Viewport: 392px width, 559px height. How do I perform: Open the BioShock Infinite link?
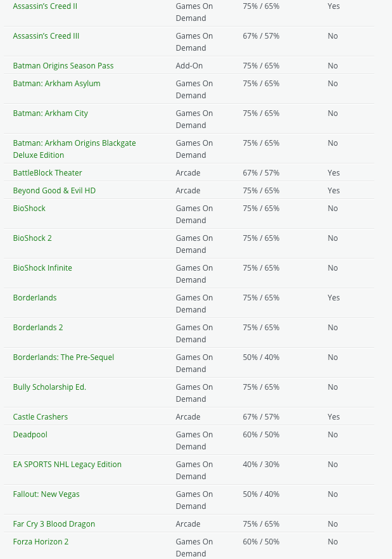(42, 268)
